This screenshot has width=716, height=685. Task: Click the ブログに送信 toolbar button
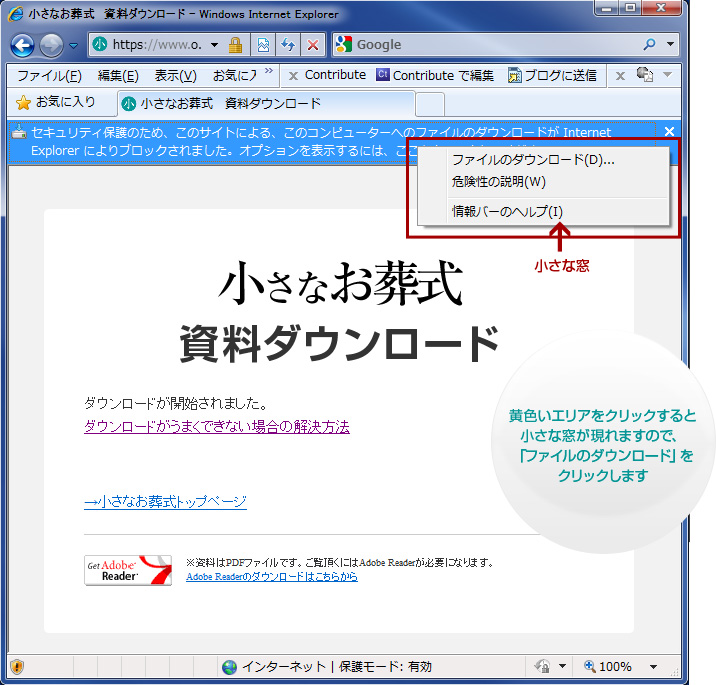553,75
